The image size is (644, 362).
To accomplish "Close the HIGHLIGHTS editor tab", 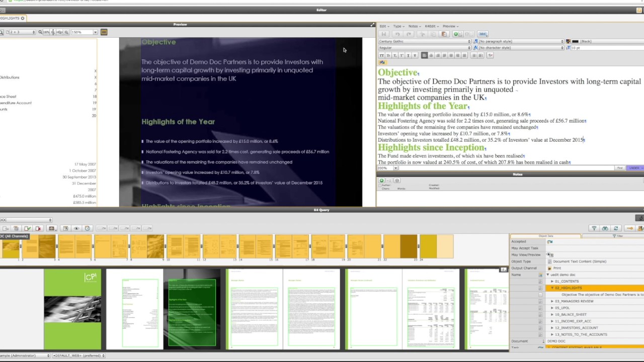I will pyautogui.click(x=22, y=18).
